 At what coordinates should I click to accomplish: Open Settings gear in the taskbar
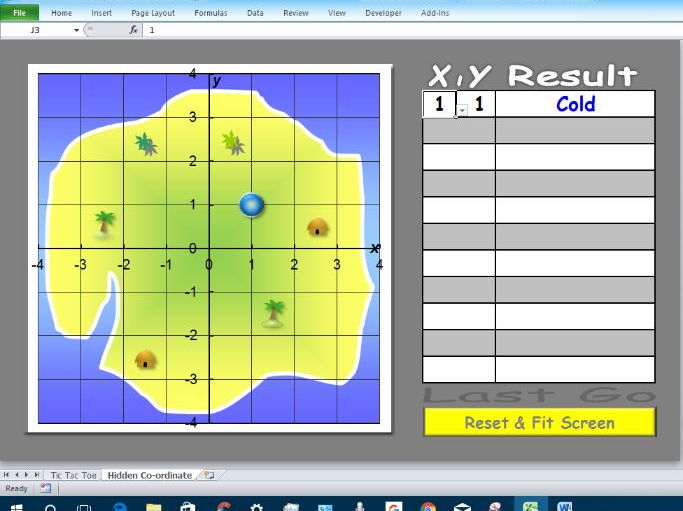[x=257, y=507]
